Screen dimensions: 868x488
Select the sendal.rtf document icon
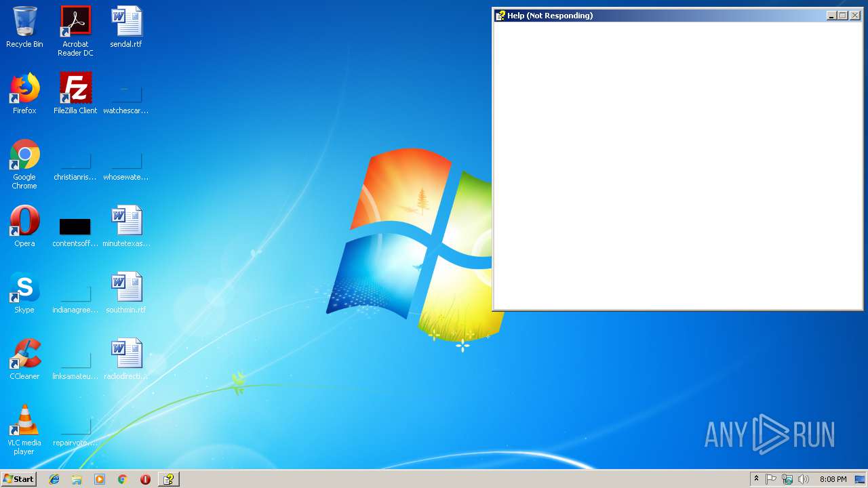(126, 27)
